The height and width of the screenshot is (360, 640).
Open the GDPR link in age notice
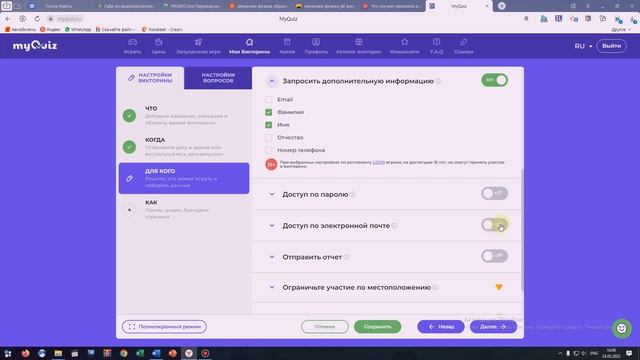click(378, 162)
